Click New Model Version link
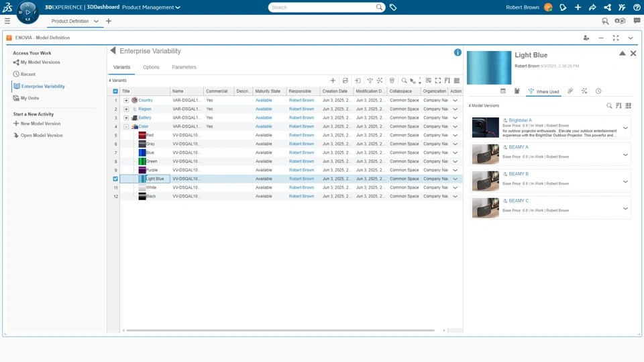The image size is (644, 362). [40, 124]
